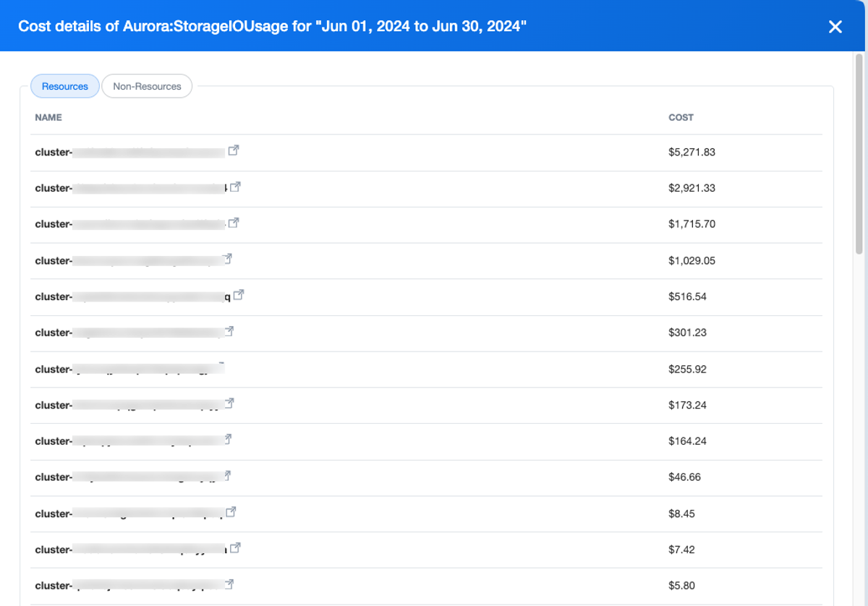Close the cost details dialog
The height and width of the screenshot is (606, 868).
coord(835,27)
